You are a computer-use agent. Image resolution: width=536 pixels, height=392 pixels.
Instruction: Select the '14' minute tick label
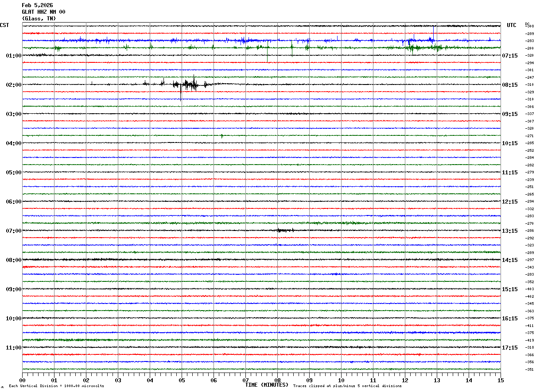click(469, 380)
